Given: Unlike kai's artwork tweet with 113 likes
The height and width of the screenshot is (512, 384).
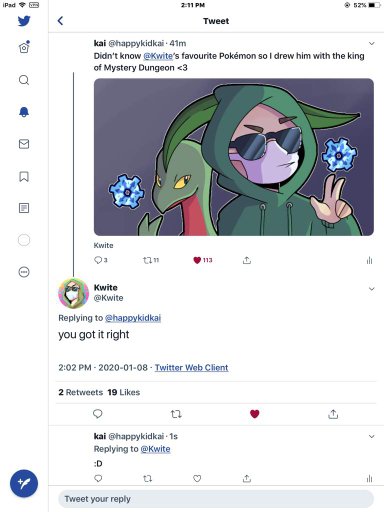Looking at the screenshot, I should (197, 260).
